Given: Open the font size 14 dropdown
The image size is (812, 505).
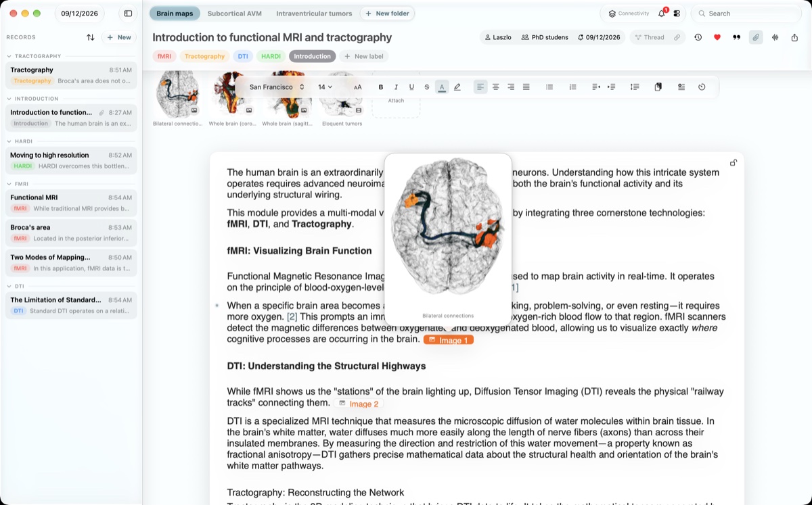Looking at the screenshot, I should tap(325, 87).
